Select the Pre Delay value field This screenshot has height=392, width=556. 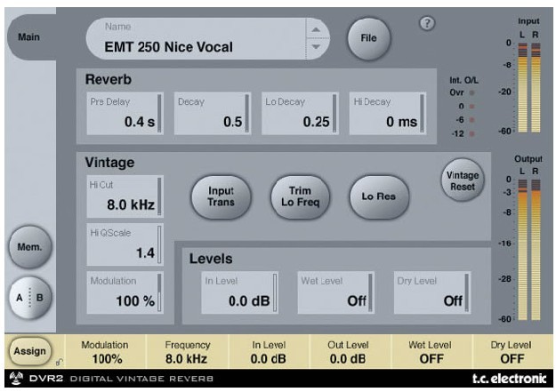(x=124, y=113)
